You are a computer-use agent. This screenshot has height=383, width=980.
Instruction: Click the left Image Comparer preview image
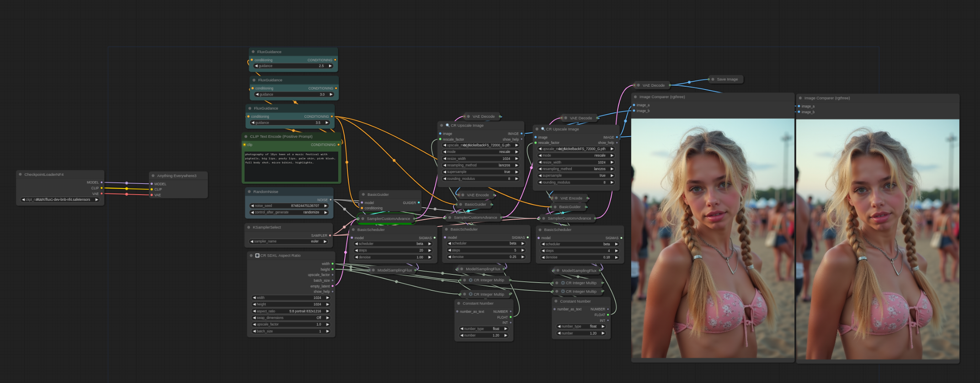pos(712,238)
